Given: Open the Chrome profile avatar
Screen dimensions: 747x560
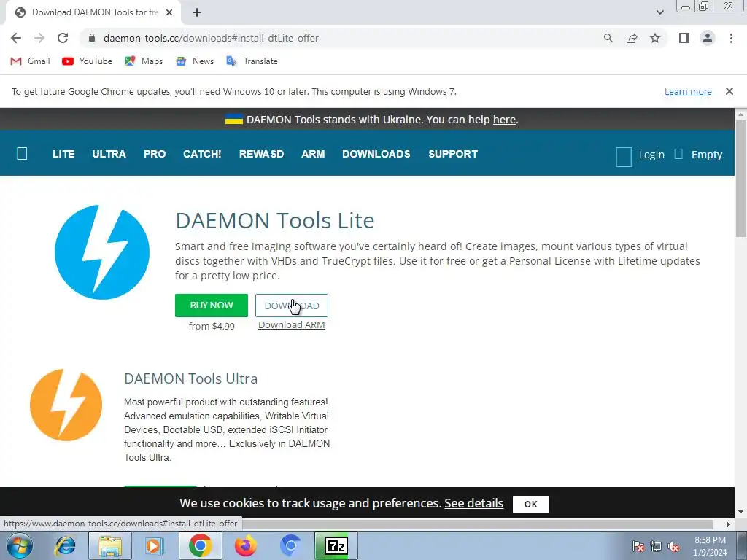Looking at the screenshot, I should click(x=708, y=38).
